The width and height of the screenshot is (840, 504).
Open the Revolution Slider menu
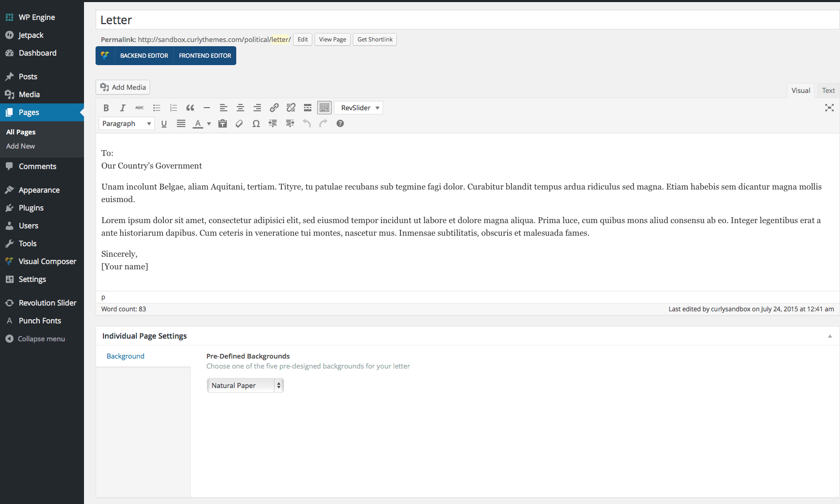tap(42, 303)
